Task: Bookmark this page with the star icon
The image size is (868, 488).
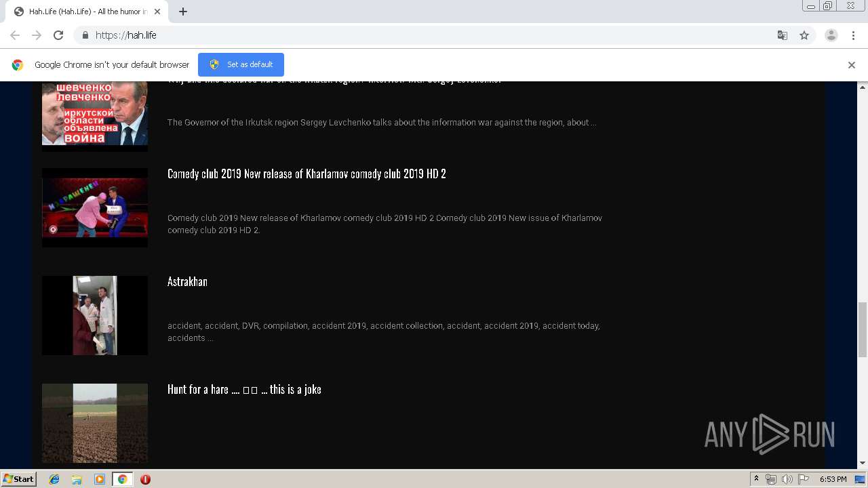Action: (x=804, y=35)
